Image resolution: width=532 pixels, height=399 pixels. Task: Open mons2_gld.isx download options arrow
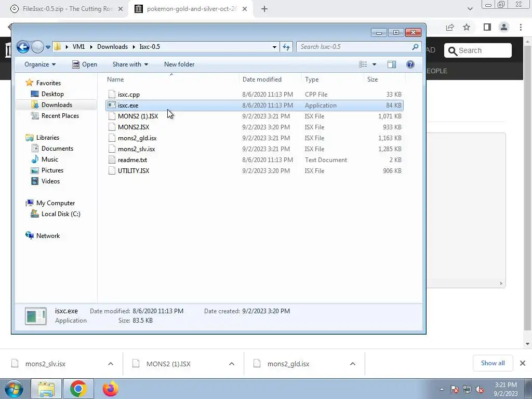pos(353,364)
